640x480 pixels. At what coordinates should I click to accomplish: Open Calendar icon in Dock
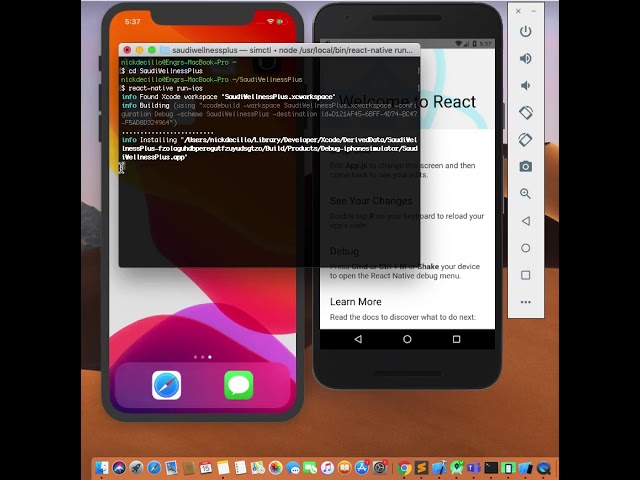point(205,468)
